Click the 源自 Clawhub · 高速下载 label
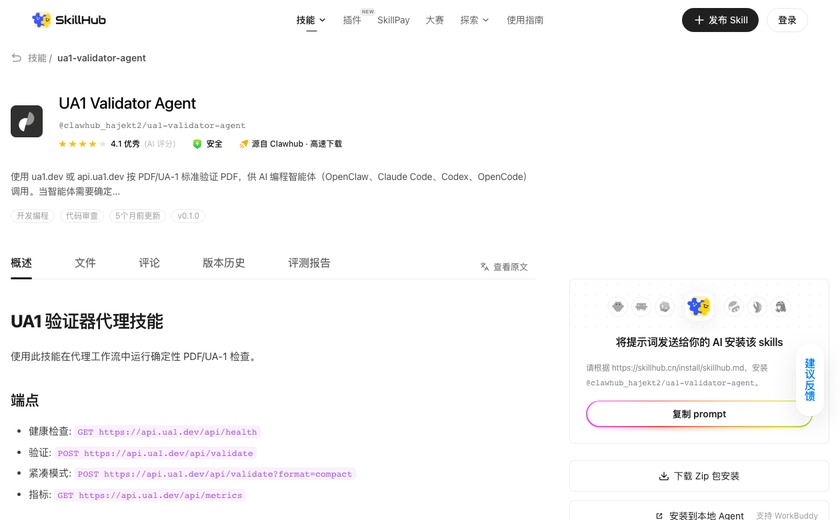Viewport: 840px width, 520px height. (297, 144)
